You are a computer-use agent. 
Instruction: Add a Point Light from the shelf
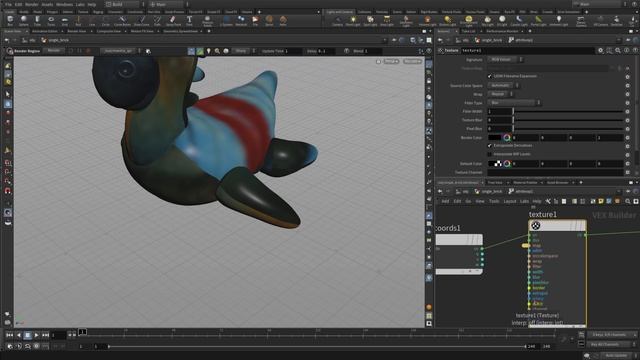(x=353, y=20)
